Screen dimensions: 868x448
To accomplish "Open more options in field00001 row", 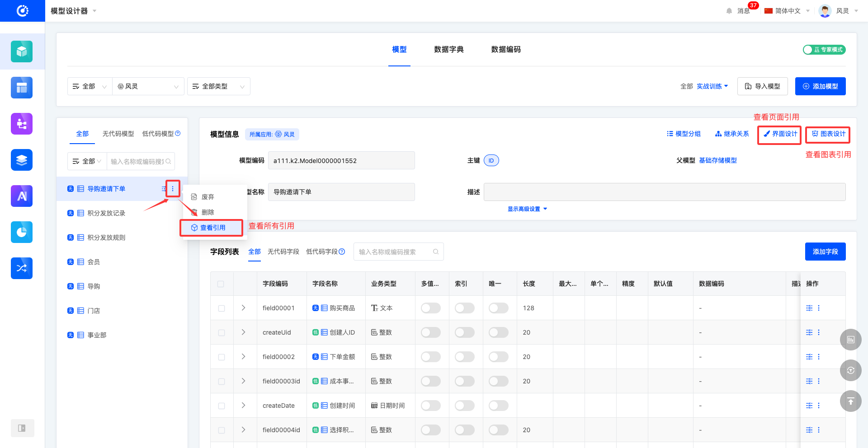I will pos(819,308).
